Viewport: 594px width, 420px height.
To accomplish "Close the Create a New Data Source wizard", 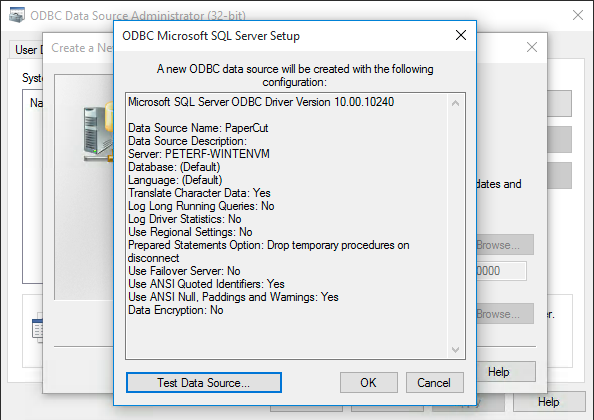I will [x=532, y=47].
